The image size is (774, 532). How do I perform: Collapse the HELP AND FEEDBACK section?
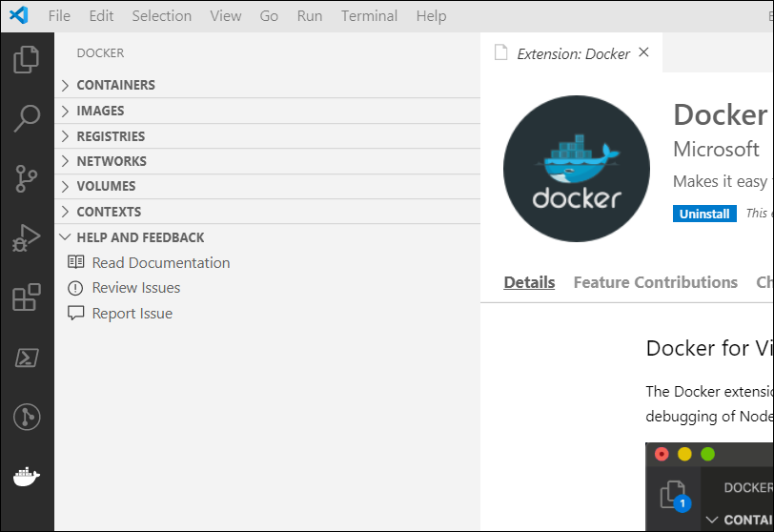tap(267, 237)
